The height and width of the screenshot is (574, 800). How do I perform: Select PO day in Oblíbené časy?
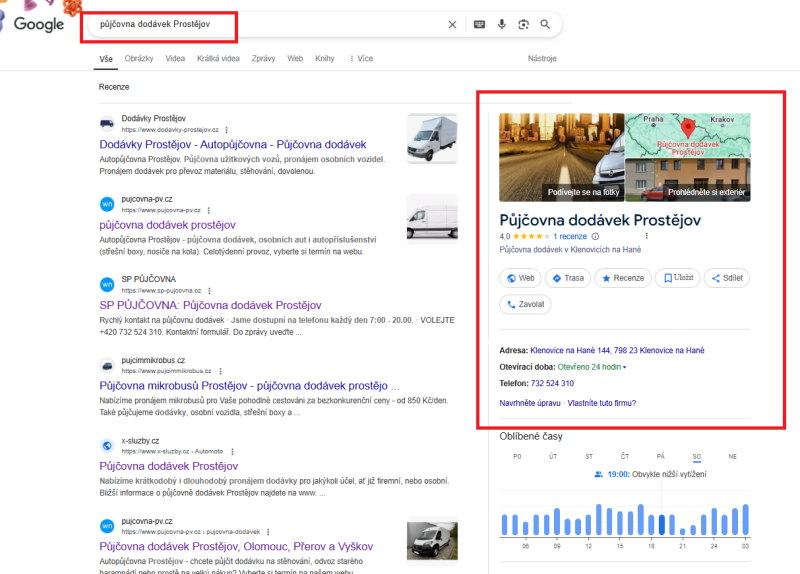(x=517, y=457)
